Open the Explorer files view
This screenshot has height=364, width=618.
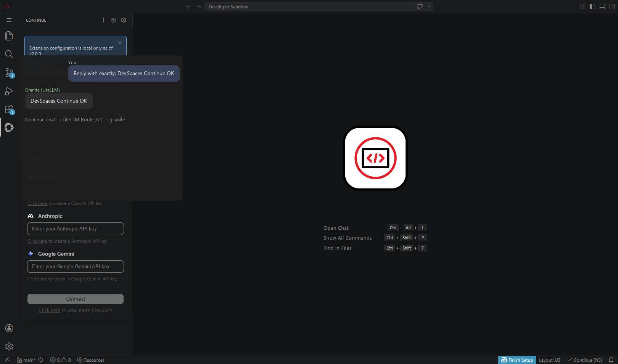tap(9, 36)
